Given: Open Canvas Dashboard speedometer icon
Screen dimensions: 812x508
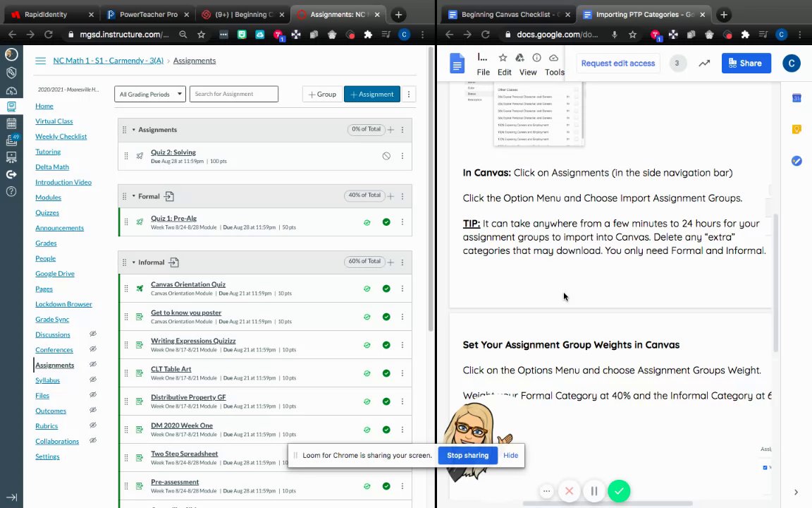Looking at the screenshot, I should pyautogui.click(x=11, y=90).
